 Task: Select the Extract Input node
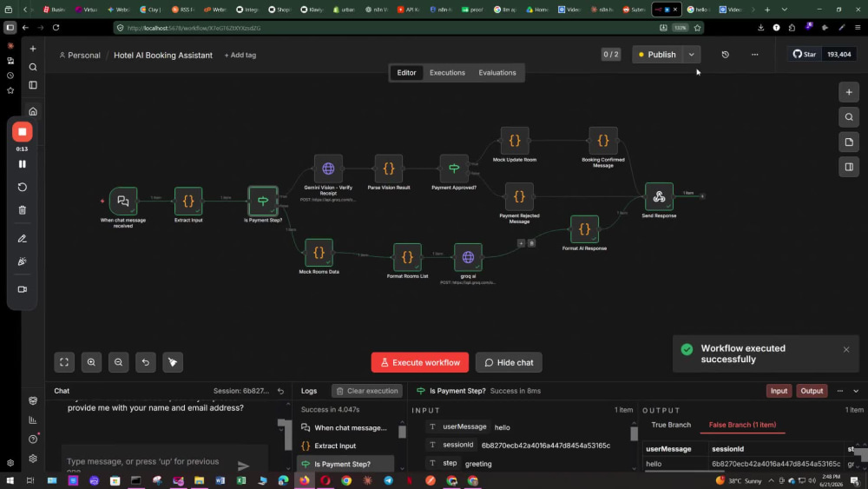(188, 201)
